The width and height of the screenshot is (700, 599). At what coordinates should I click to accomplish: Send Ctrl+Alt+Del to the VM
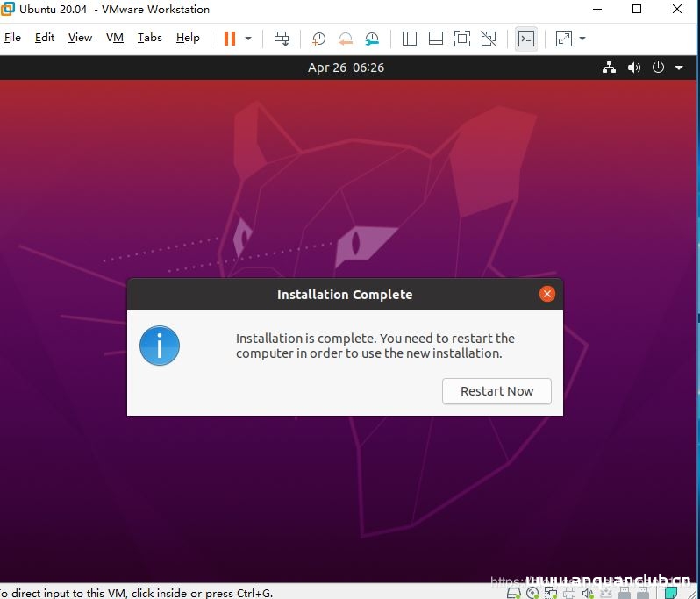pos(282,39)
